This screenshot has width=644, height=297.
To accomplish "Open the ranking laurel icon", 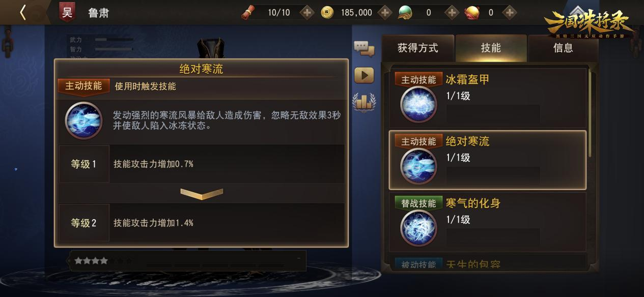I will (364, 102).
